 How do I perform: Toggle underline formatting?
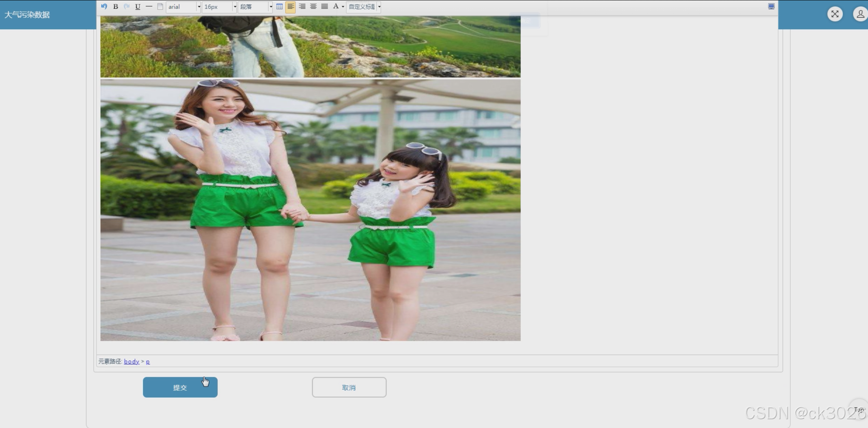pyautogui.click(x=138, y=7)
